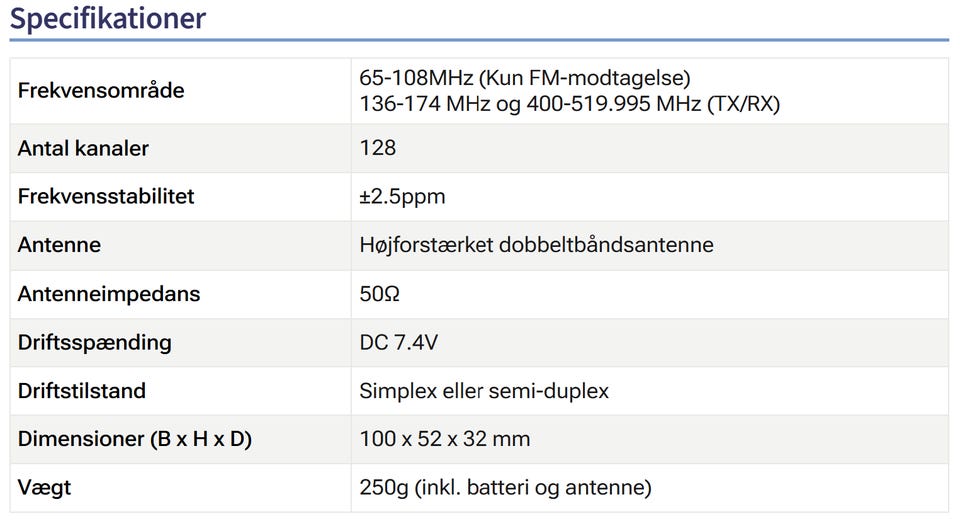Select the Antenneimpedans label
This screenshot has height=526, width=960.
tap(109, 294)
